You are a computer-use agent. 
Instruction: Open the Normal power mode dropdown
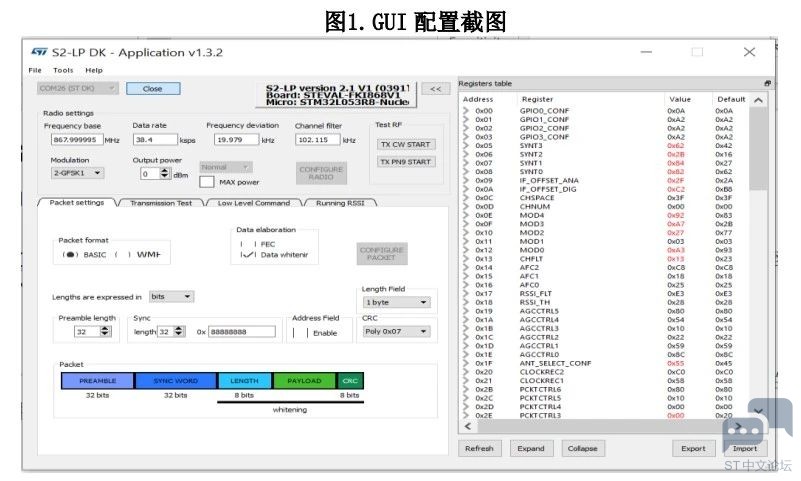tap(225, 167)
